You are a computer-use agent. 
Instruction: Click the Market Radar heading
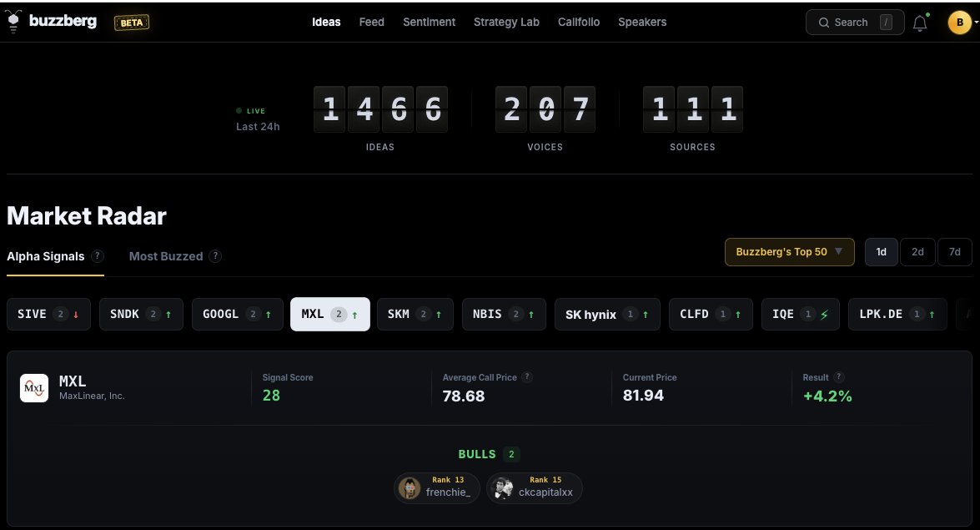click(87, 216)
